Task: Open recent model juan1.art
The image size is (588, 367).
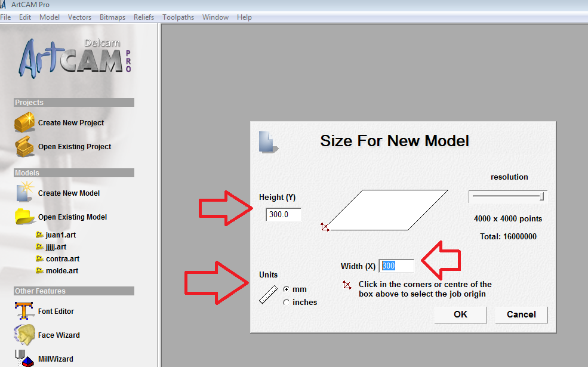Action: pos(61,235)
